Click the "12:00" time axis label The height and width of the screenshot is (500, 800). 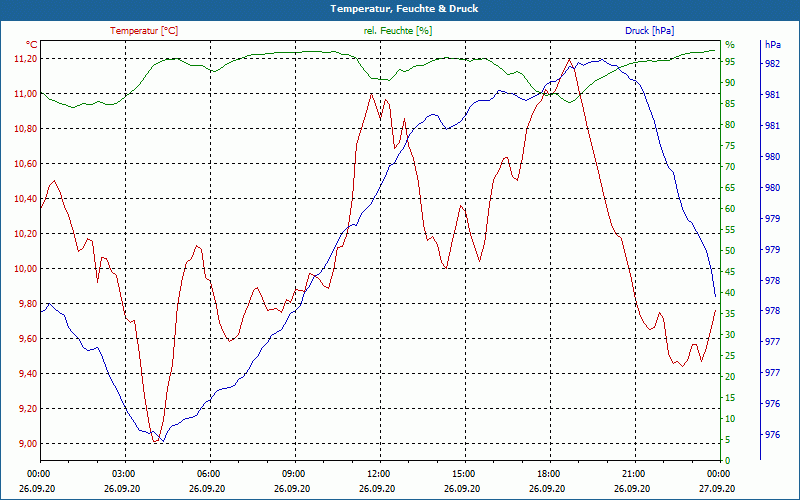[380, 474]
